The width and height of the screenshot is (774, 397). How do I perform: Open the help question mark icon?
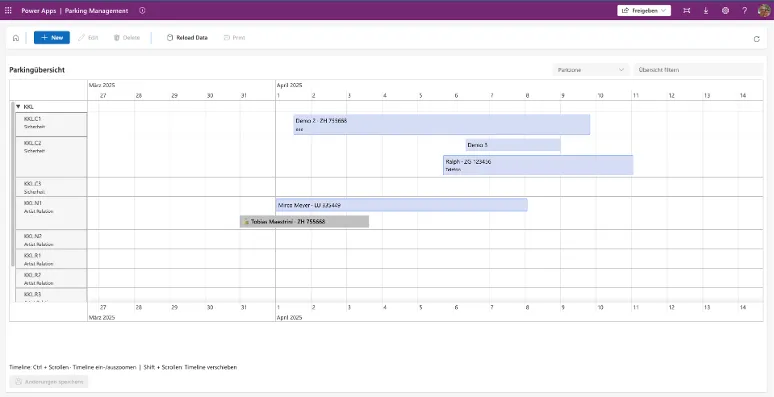pyautogui.click(x=744, y=10)
